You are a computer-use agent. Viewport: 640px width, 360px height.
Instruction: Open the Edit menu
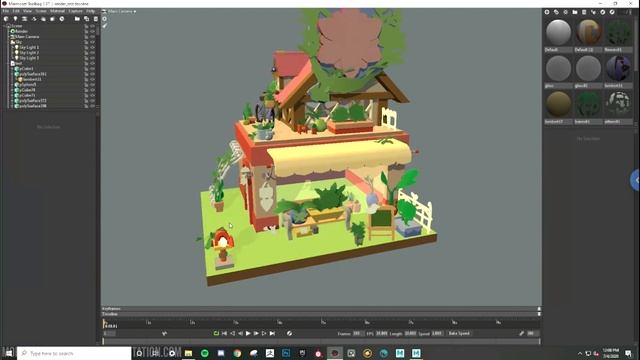[x=16, y=11]
